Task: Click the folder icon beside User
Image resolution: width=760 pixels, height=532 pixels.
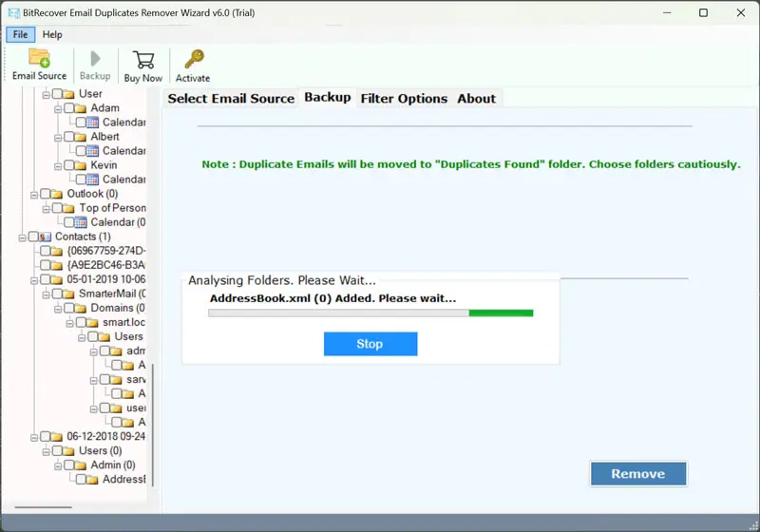Action: pyautogui.click(x=68, y=93)
